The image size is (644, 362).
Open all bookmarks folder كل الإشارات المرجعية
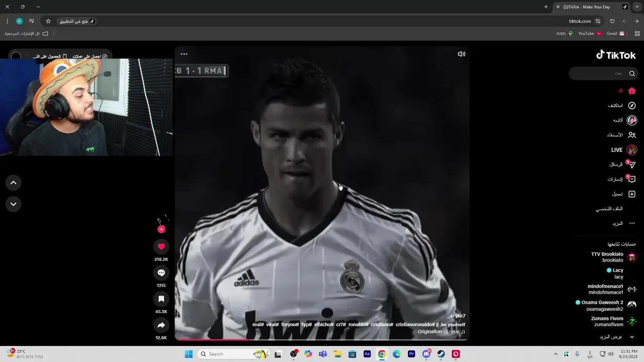27,34
